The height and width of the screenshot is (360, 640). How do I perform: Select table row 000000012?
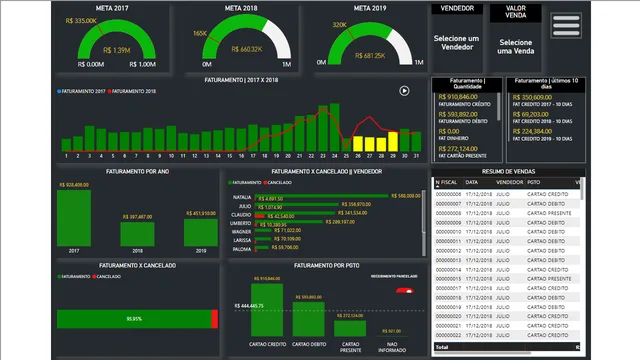(x=507, y=251)
